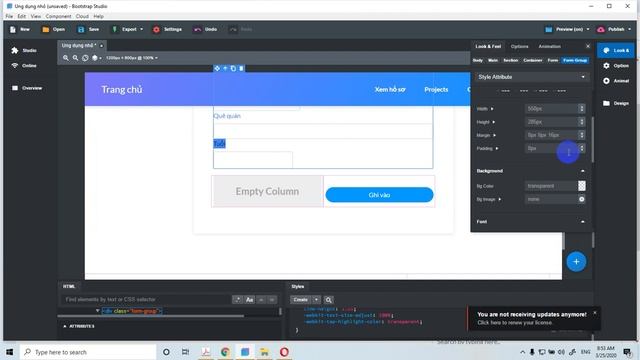Click the input field below Tuổi label
This screenshot has height=360, width=640.
point(253,160)
